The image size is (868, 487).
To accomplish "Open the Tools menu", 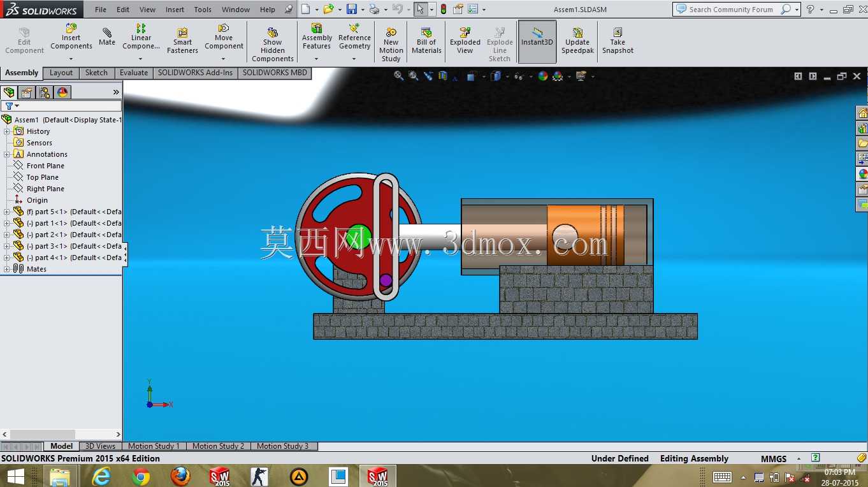I will pyautogui.click(x=203, y=10).
